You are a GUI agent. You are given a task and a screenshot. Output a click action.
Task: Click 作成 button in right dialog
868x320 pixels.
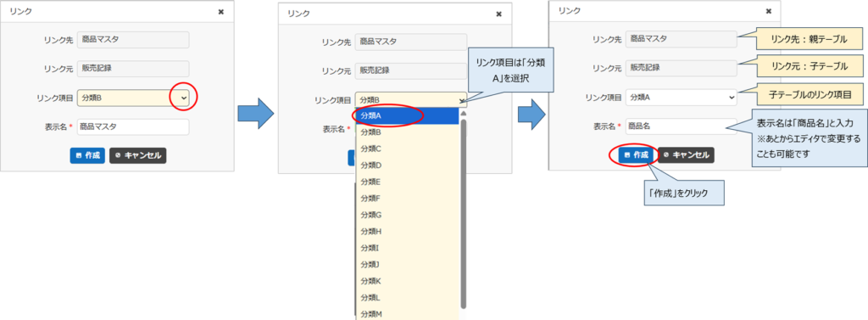click(x=636, y=155)
